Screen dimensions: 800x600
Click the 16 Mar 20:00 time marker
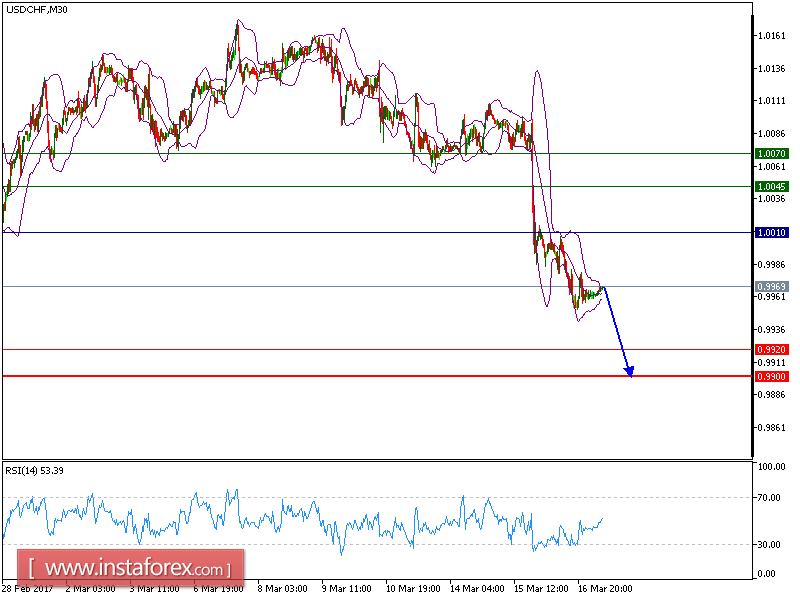pos(605,589)
